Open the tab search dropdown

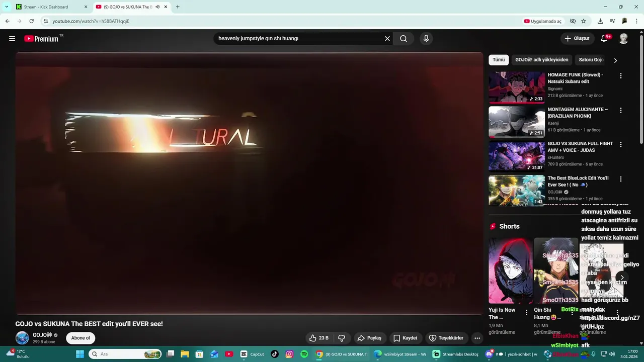(x=6, y=7)
